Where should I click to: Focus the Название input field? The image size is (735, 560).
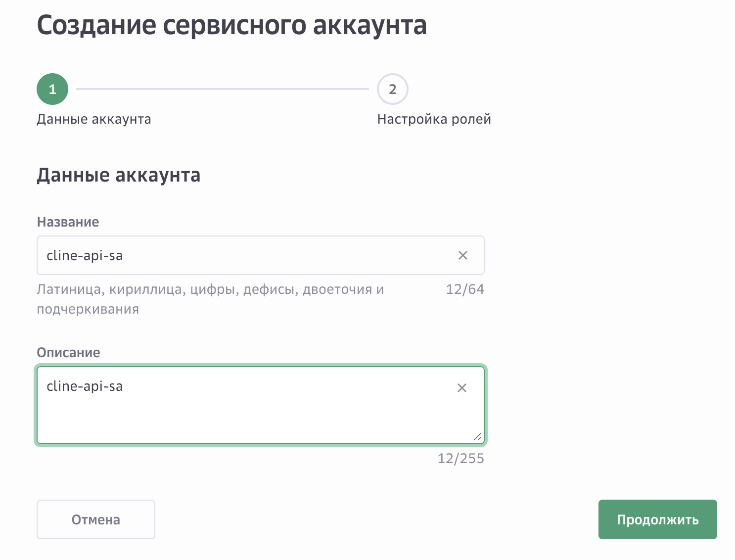[247, 255]
